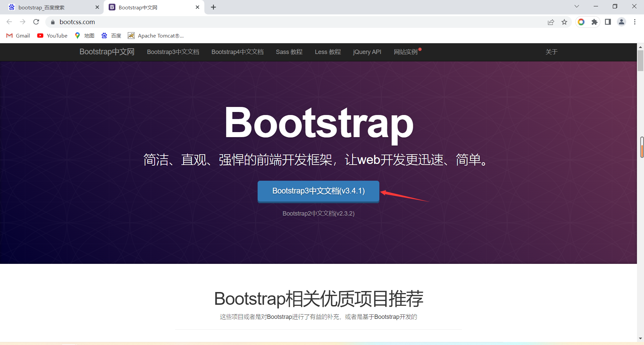Open the Bootstrap2中文文档(v2.3.2) link
Image resolution: width=644 pixels, height=345 pixels.
tap(318, 214)
